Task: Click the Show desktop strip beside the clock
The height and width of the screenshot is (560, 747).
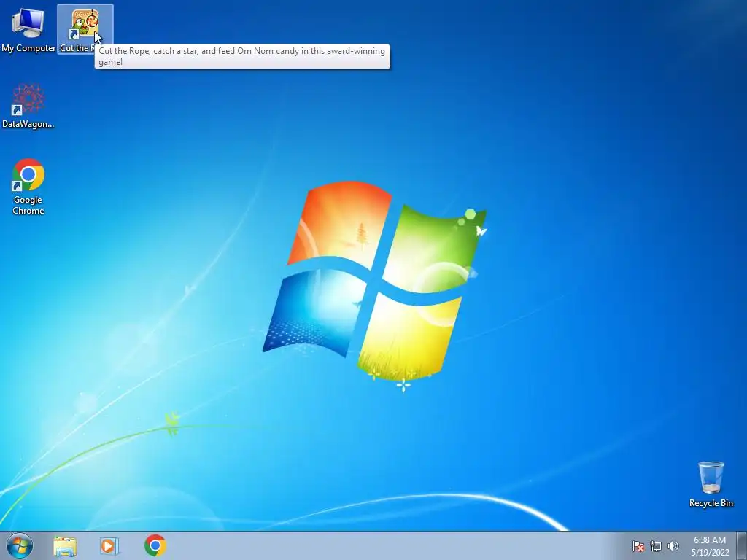Action: 742,545
